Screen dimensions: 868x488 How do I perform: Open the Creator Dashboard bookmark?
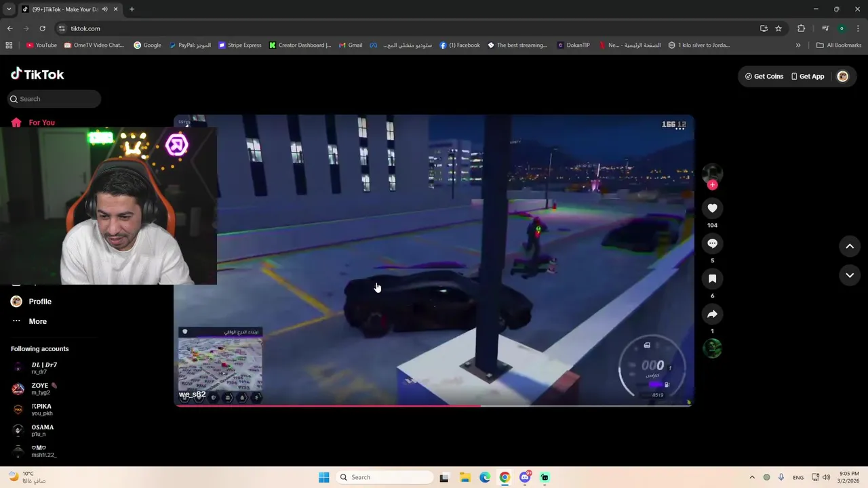pyautogui.click(x=300, y=45)
